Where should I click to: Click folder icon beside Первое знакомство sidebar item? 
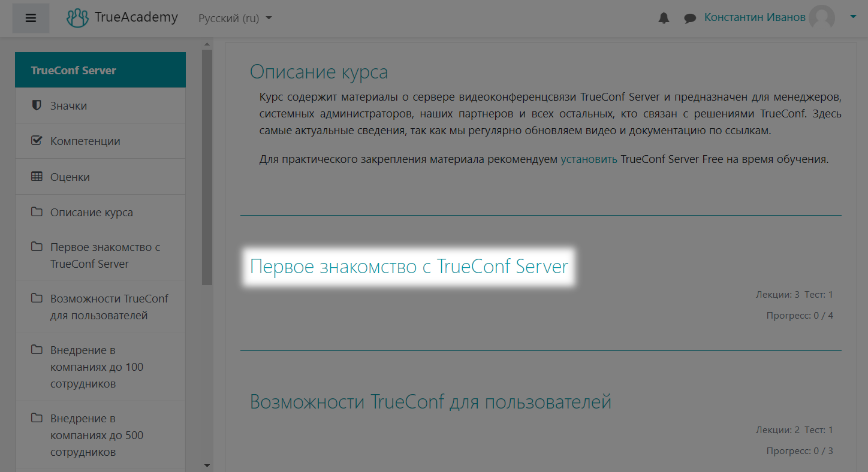37,247
